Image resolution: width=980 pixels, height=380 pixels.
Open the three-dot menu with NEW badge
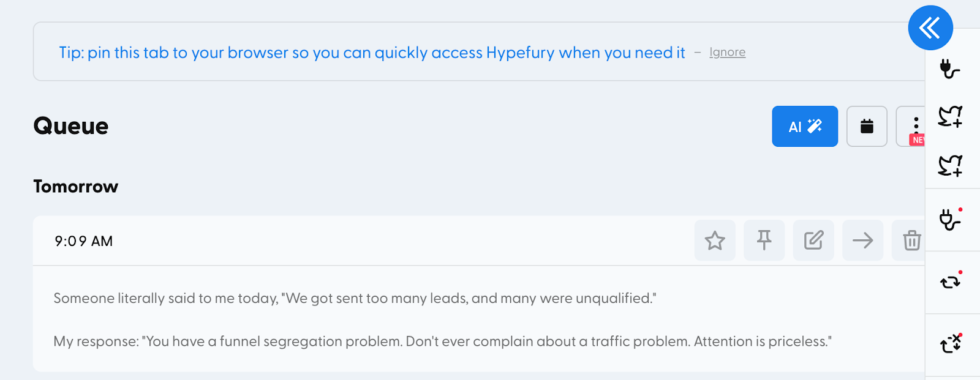click(x=911, y=127)
